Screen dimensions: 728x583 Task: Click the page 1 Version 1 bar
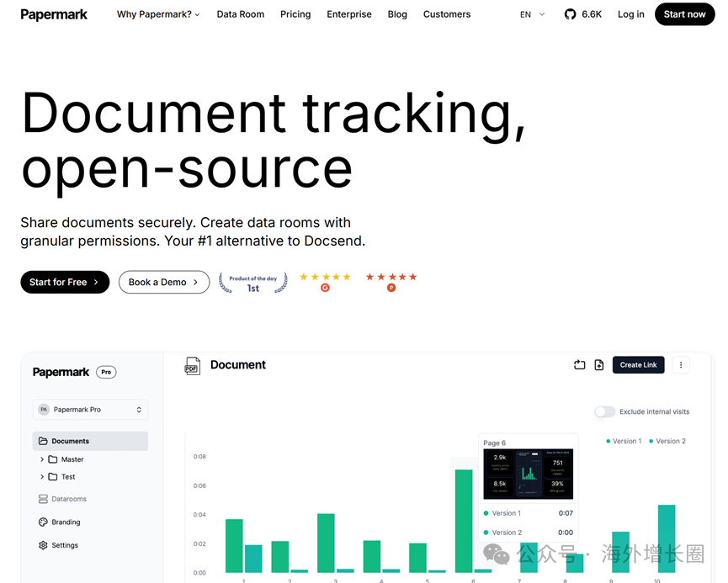[x=234, y=546]
